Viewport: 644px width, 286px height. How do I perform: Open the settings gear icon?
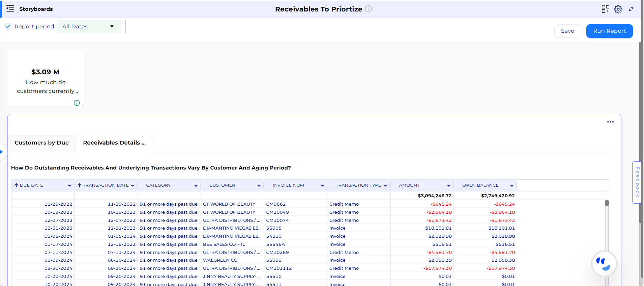click(x=618, y=9)
